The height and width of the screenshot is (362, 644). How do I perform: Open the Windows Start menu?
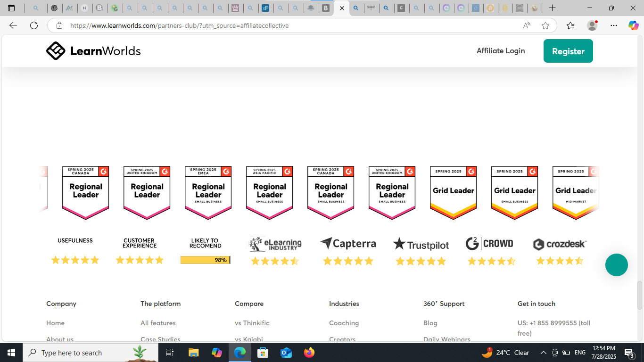coord(11,353)
